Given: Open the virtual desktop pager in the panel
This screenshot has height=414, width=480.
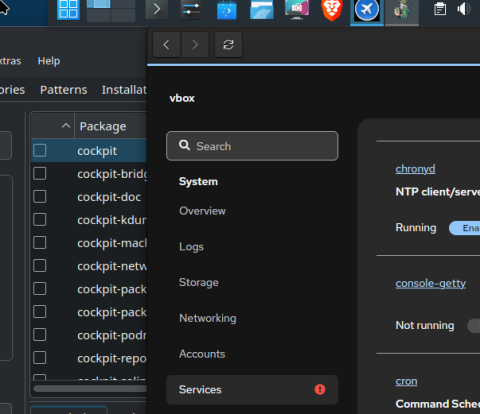Looking at the screenshot, I should tap(111, 10).
